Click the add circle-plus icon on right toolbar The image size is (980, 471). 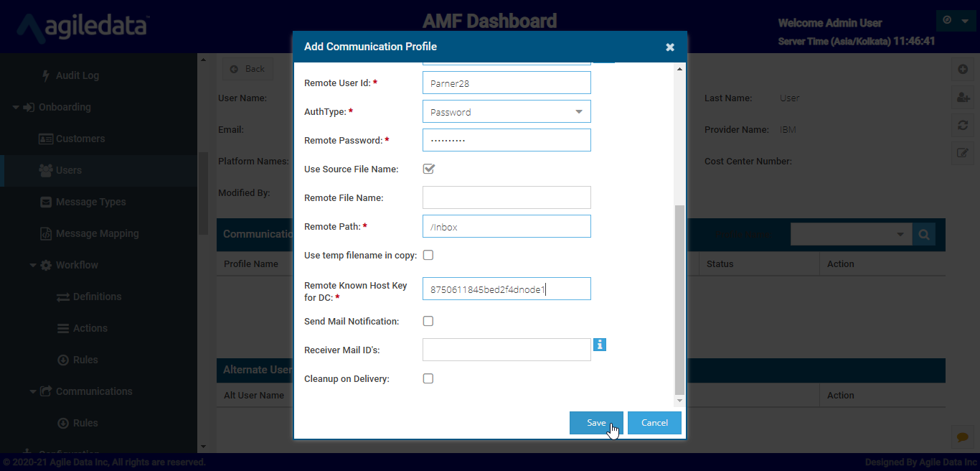pos(963,70)
